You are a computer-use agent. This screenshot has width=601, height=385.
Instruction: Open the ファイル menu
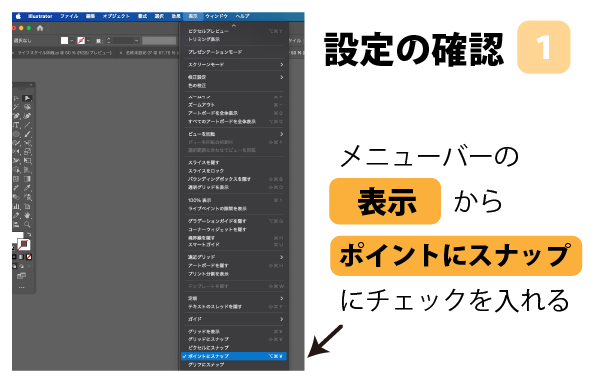click(69, 16)
